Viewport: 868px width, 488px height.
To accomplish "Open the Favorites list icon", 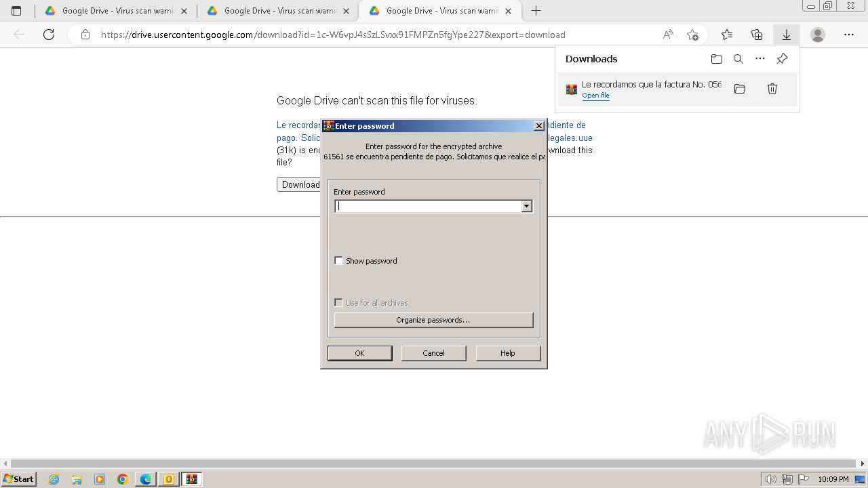I will click(727, 35).
